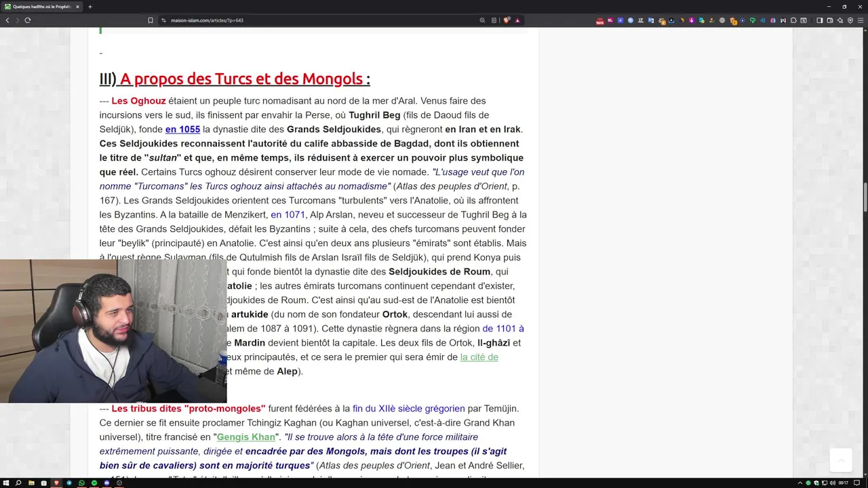The height and width of the screenshot is (488, 868).
Task: Open the browser hamburger main menu
Action: 861,20
